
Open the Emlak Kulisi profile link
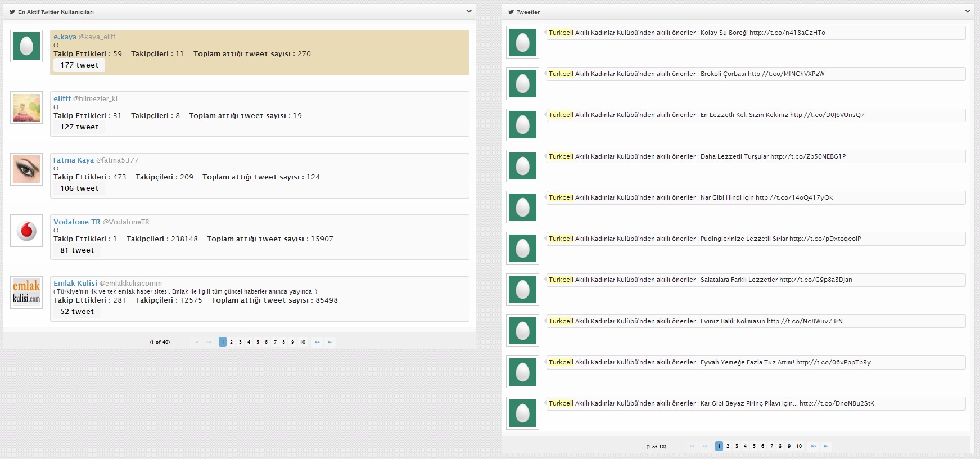75,283
